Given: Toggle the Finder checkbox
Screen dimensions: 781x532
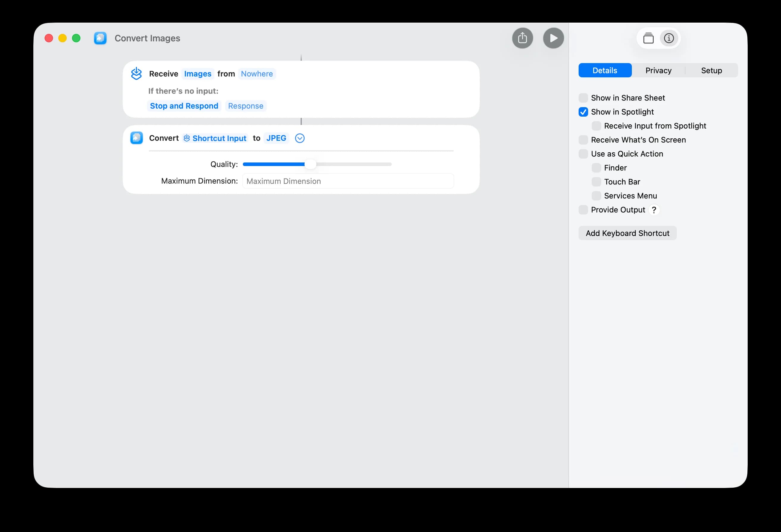Looking at the screenshot, I should click(596, 168).
